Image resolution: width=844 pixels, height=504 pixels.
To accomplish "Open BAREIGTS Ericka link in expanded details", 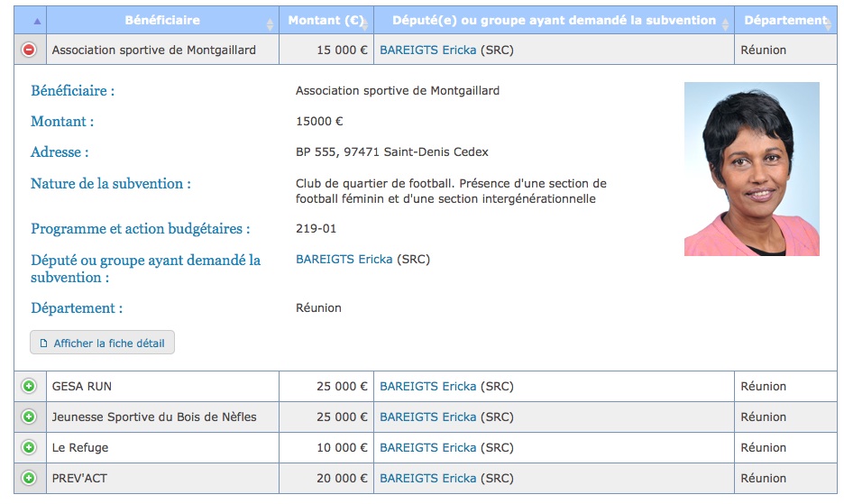I will (344, 260).
